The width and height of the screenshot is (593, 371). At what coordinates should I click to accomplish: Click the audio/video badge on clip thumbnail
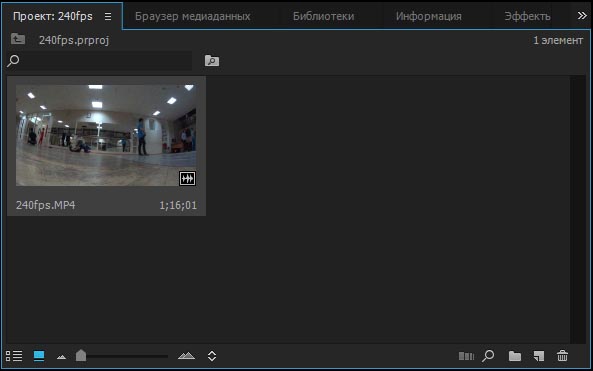click(187, 178)
